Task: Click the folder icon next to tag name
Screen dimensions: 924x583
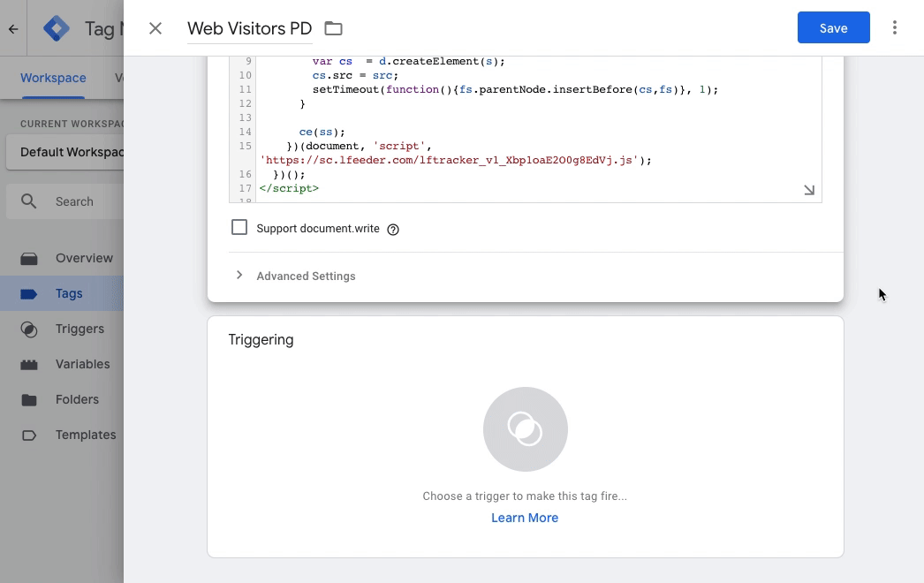Action: click(x=334, y=28)
